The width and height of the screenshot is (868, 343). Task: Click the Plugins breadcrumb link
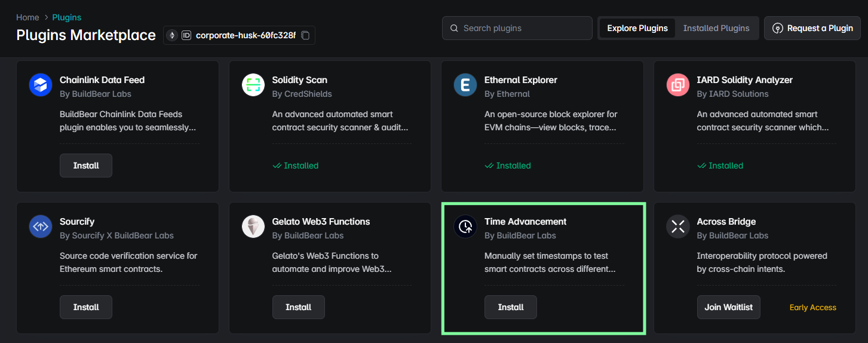point(67,17)
